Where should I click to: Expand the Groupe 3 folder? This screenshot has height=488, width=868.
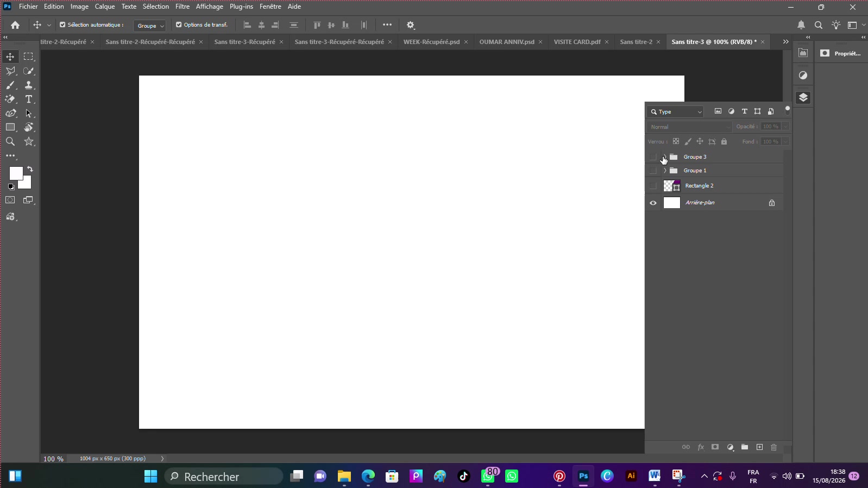click(665, 157)
